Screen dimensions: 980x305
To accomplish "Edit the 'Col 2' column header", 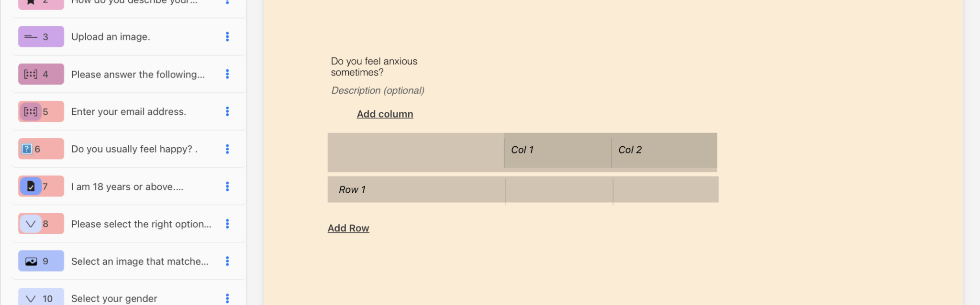I will [630, 150].
